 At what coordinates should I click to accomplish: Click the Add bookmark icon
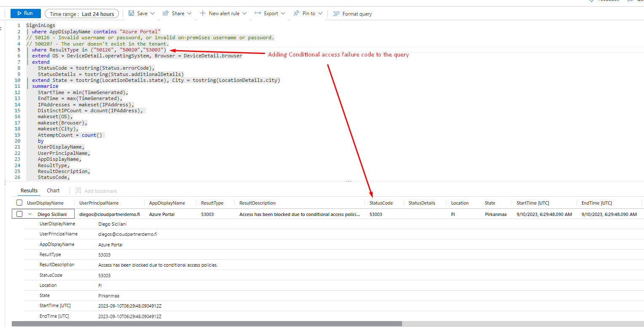[78, 191]
